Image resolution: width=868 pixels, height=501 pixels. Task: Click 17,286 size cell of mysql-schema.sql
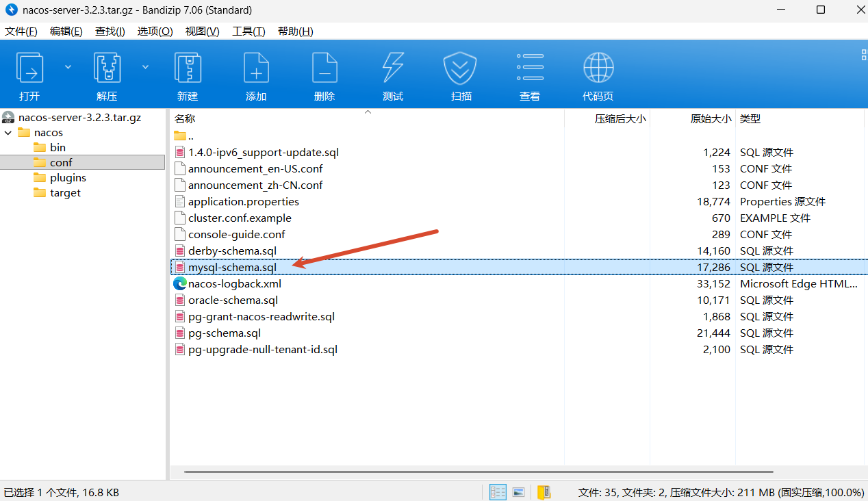(714, 267)
